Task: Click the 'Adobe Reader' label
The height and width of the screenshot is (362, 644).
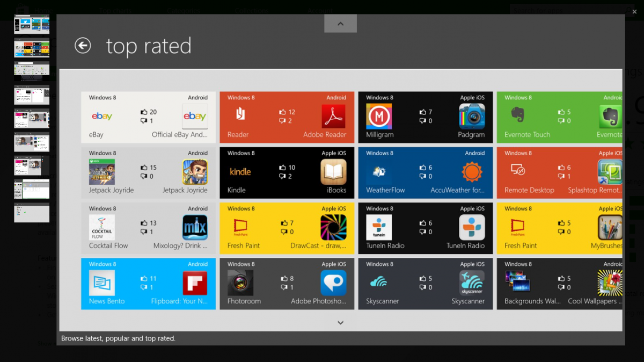Action: [x=325, y=135]
